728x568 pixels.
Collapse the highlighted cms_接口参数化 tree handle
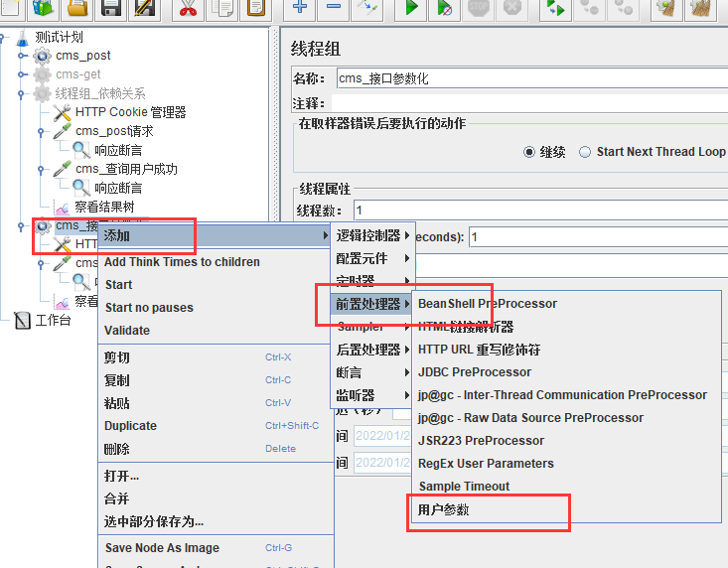[21, 226]
